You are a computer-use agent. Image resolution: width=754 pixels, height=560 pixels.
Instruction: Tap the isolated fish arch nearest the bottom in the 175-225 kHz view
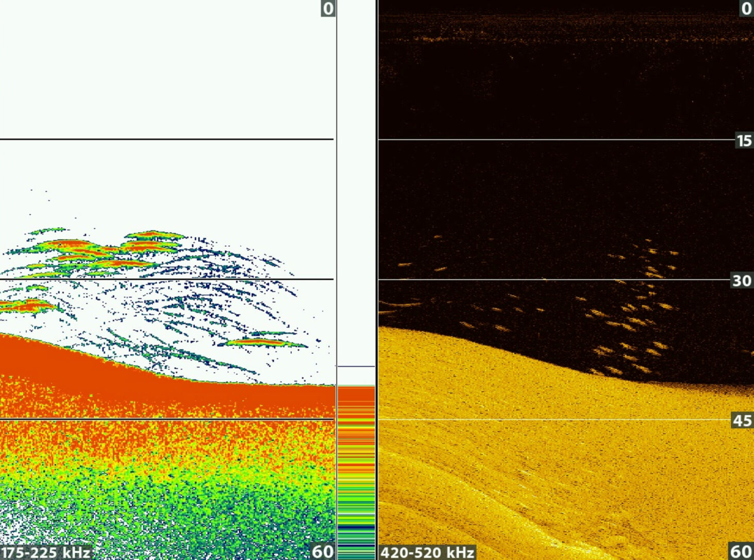click(x=262, y=342)
